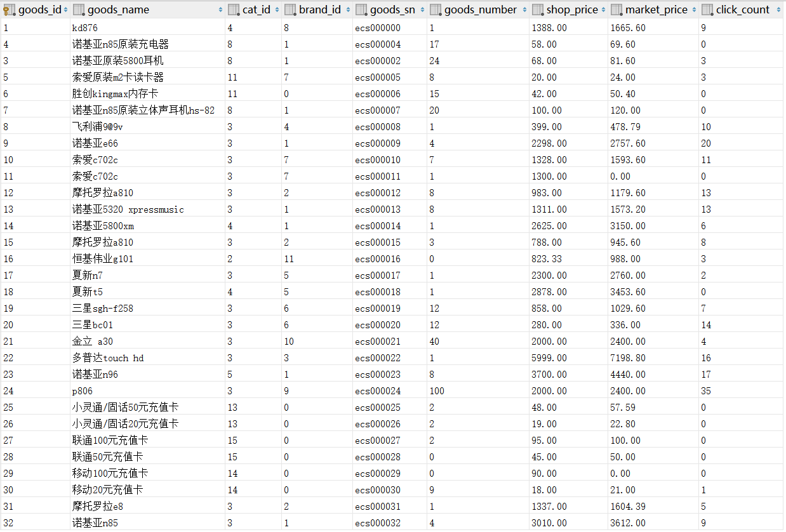Select the goods name cell 'kd876'
This screenshot has height=532, width=786.
click(85, 28)
